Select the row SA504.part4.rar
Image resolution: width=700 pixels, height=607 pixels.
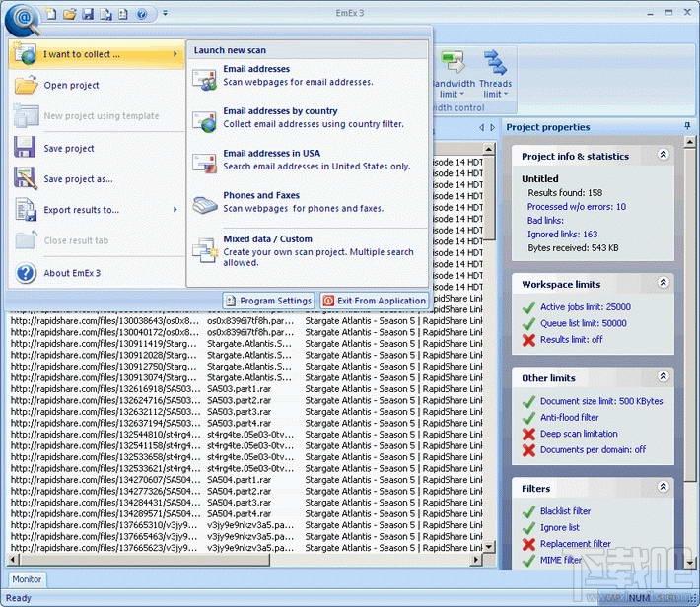[246, 513]
